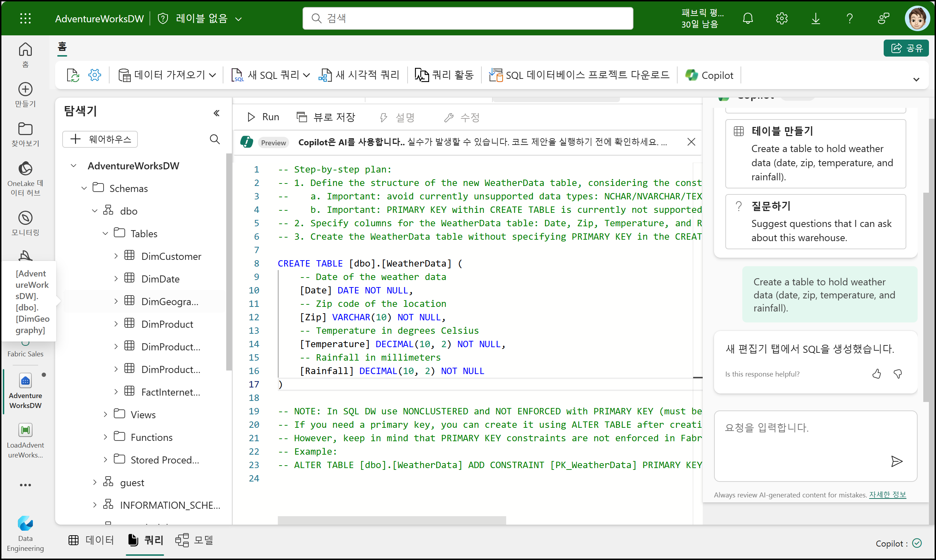
Task: Expand the guest schema
Action: 95,483
